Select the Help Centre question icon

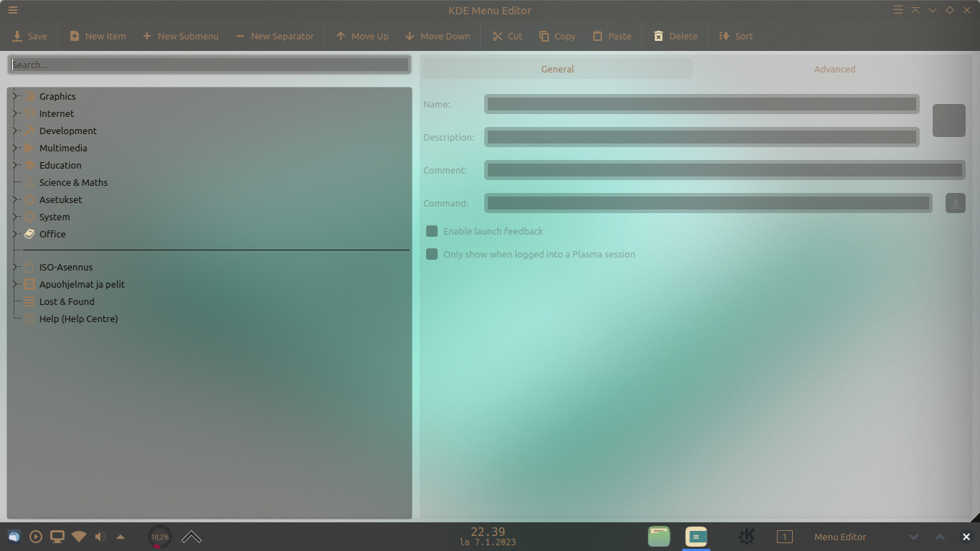point(29,319)
